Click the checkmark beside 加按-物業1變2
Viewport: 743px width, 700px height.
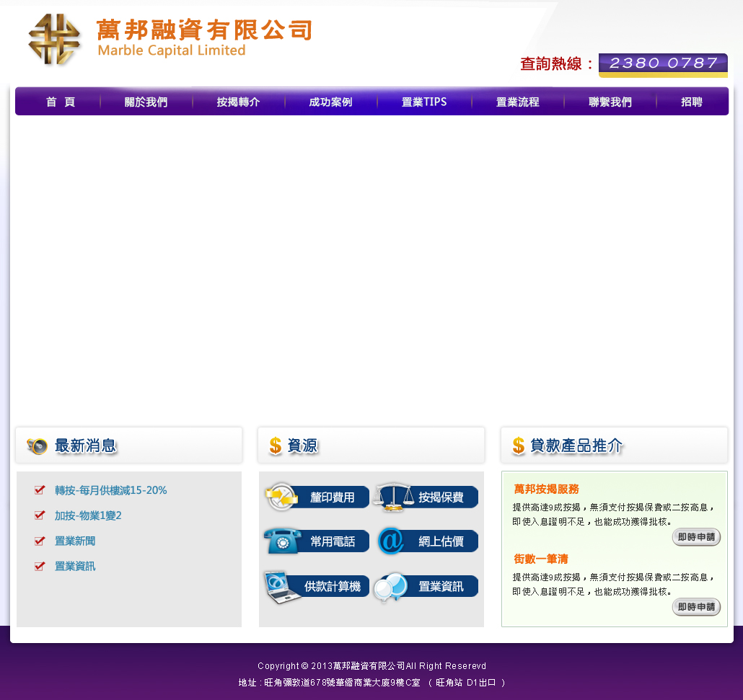(40, 515)
